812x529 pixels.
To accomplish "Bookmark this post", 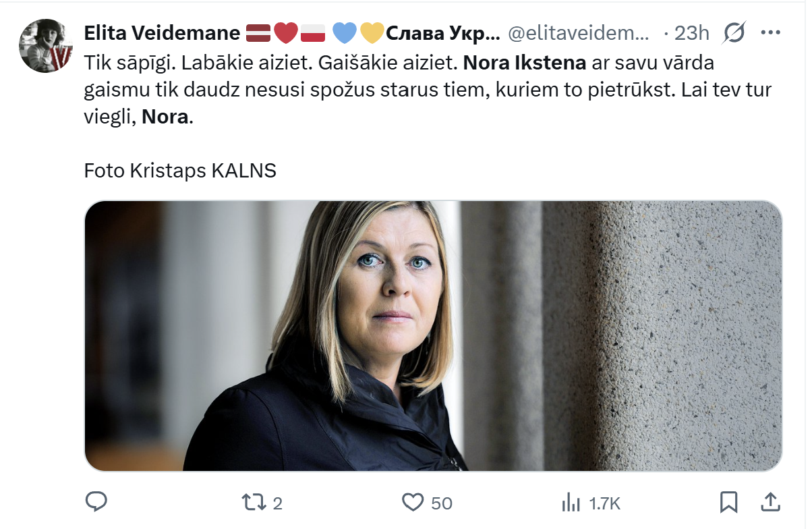I will point(728,501).
